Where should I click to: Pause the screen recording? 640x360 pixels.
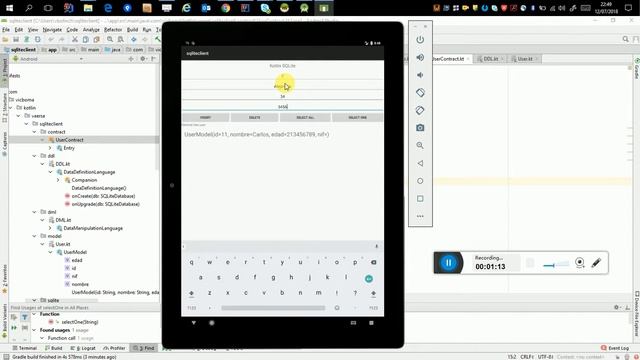coord(448,262)
